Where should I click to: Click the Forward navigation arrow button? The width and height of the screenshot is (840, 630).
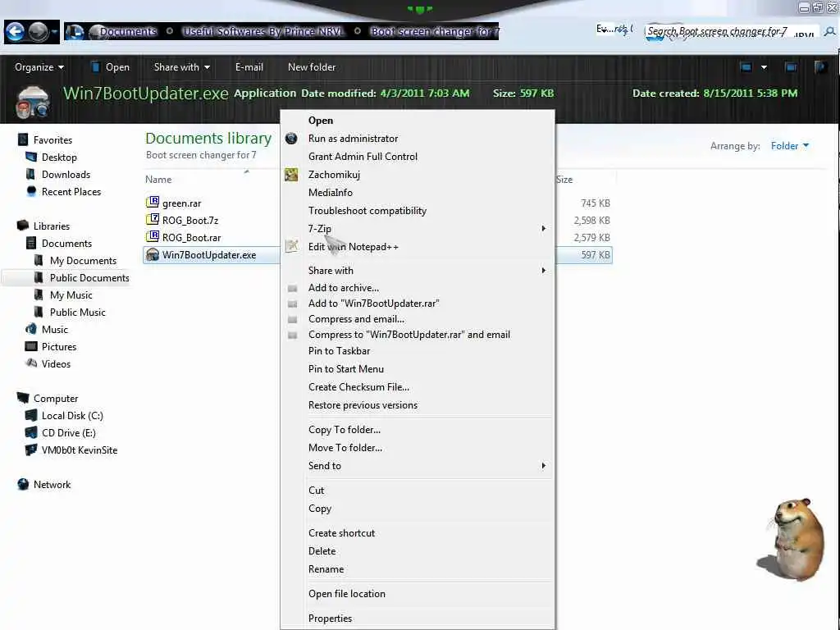[38, 32]
